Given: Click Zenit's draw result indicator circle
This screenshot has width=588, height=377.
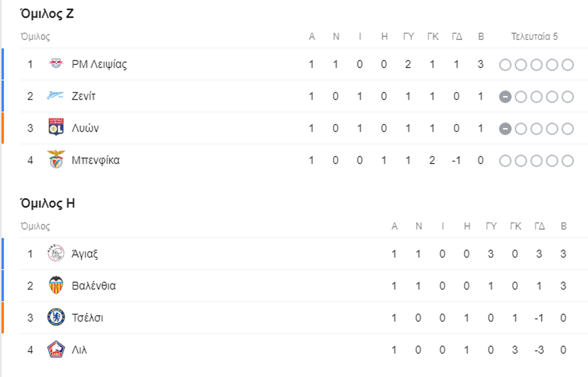Looking at the screenshot, I should [505, 97].
